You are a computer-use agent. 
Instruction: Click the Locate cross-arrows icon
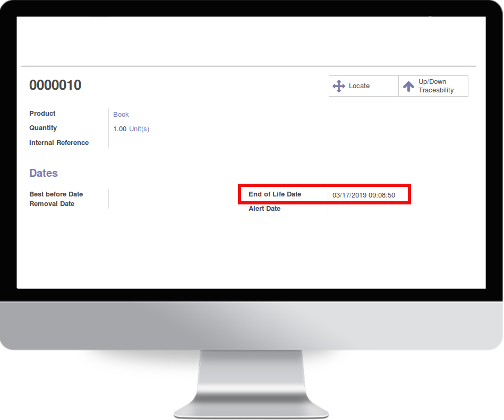point(339,86)
